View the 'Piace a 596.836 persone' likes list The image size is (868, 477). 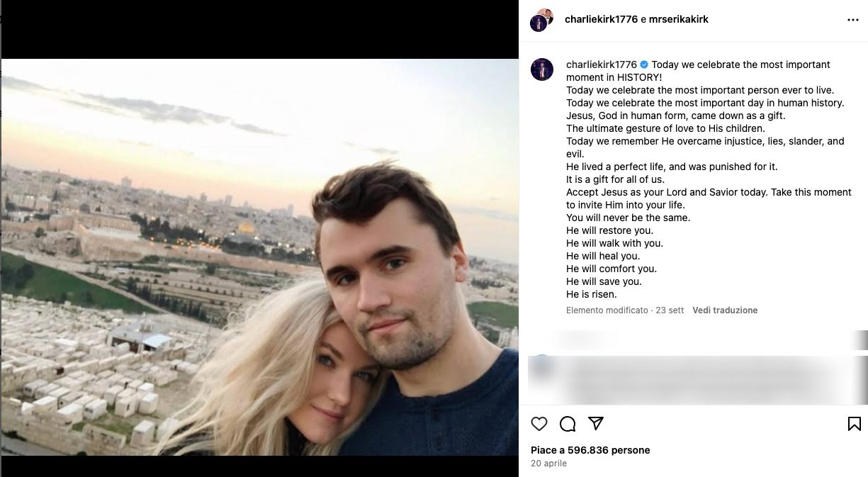pyautogui.click(x=590, y=450)
